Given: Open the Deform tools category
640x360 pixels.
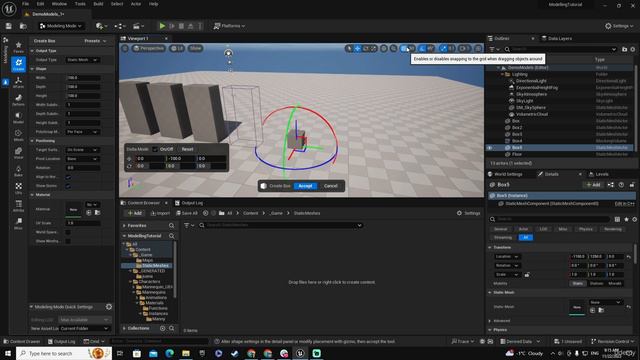Looking at the screenshot, I should (x=18, y=100).
